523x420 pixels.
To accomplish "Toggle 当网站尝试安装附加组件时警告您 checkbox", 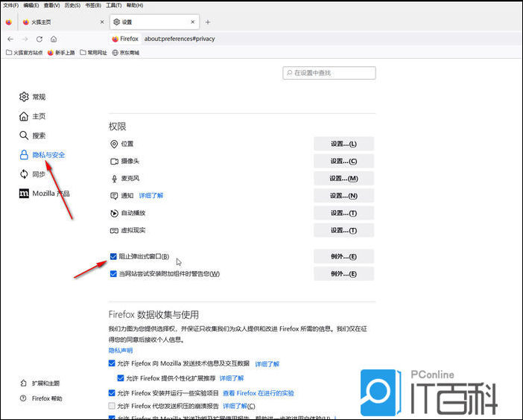I will point(113,273).
